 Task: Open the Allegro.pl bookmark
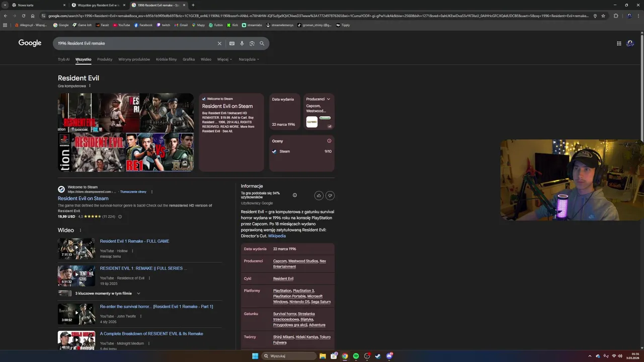click(x=31, y=25)
